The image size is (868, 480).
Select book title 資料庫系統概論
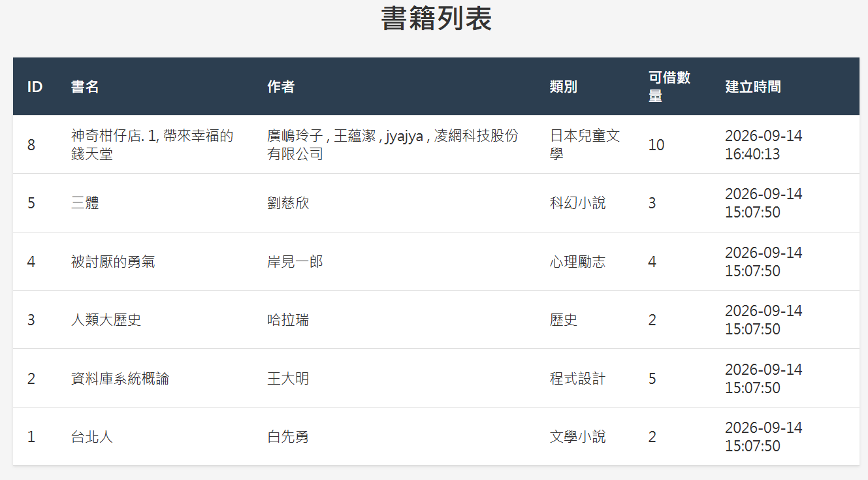120,379
